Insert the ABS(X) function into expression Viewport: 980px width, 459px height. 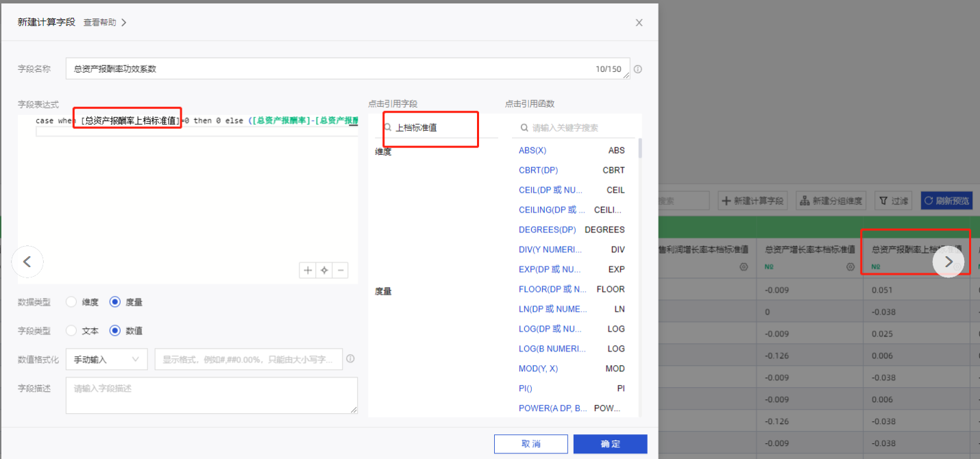532,151
